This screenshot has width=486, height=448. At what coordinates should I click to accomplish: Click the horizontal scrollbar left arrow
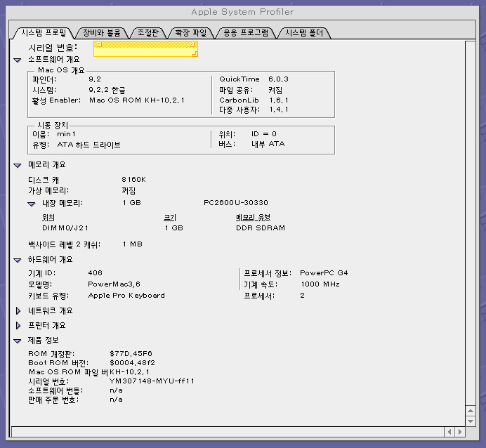tap(449, 430)
